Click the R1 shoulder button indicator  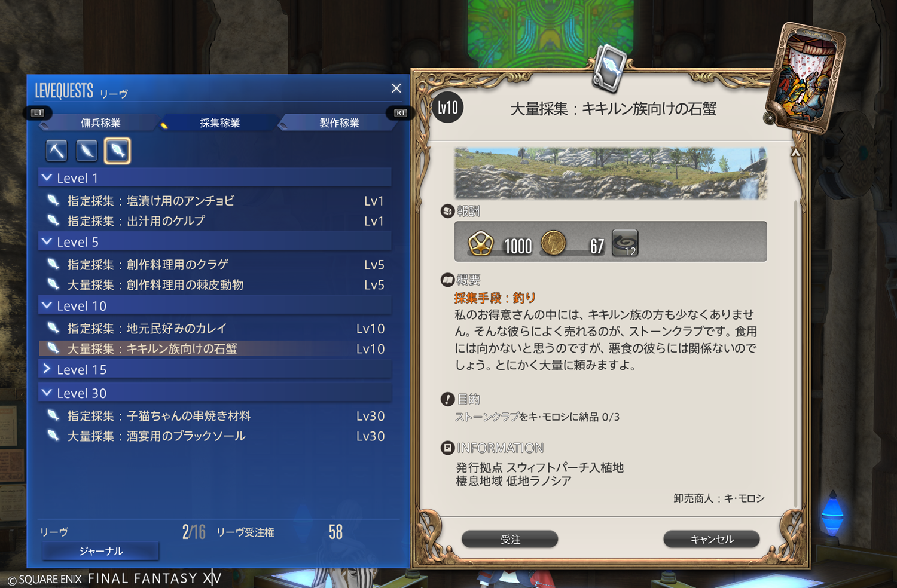(400, 112)
